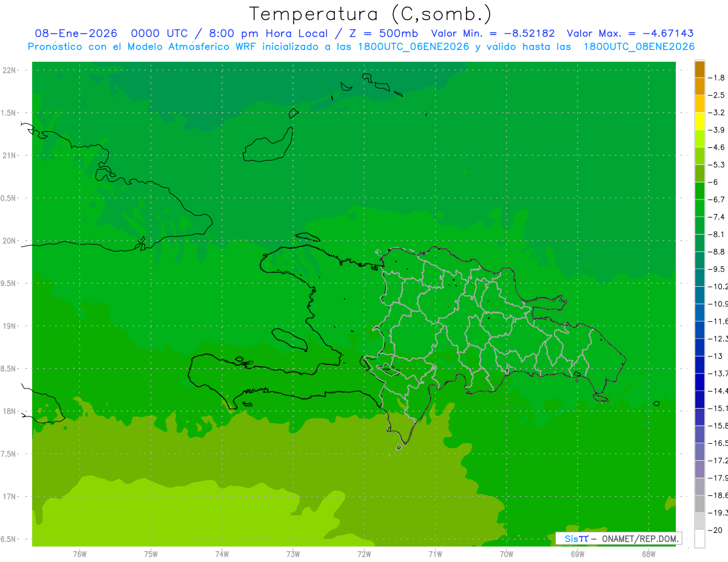728x562 pixels.
Task: Click the "-13" colorbar value
Action: [x=715, y=356]
